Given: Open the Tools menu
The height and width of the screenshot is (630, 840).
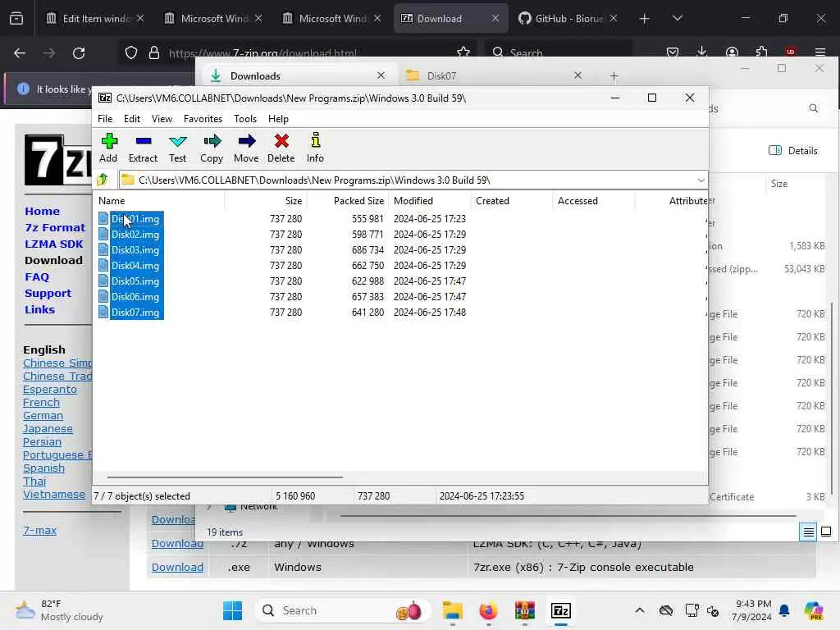Looking at the screenshot, I should (244, 119).
